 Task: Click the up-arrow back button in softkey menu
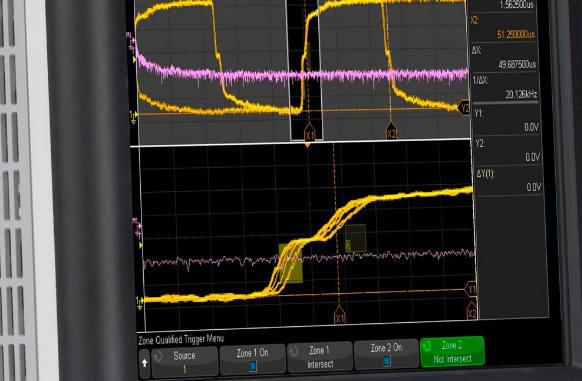point(144,363)
